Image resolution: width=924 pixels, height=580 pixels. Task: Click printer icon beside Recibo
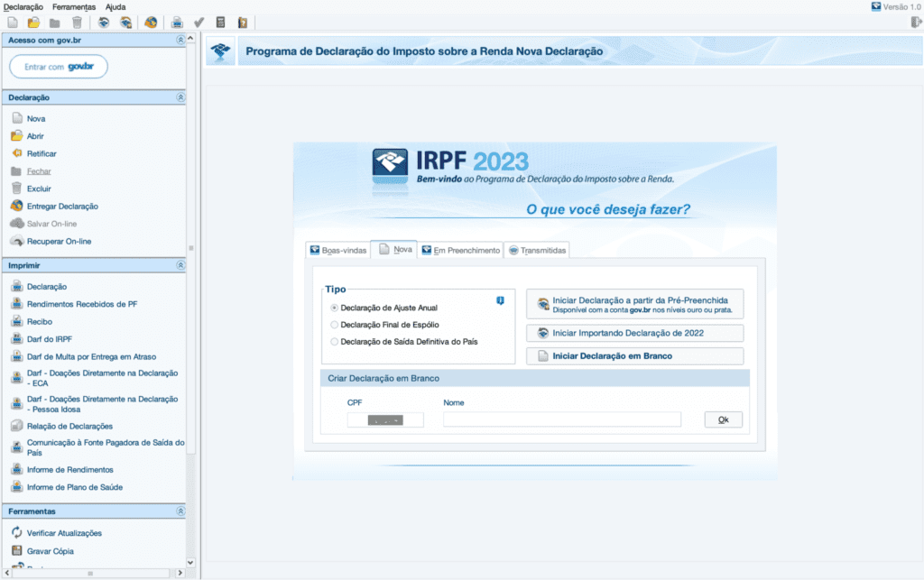[x=17, y=321]
